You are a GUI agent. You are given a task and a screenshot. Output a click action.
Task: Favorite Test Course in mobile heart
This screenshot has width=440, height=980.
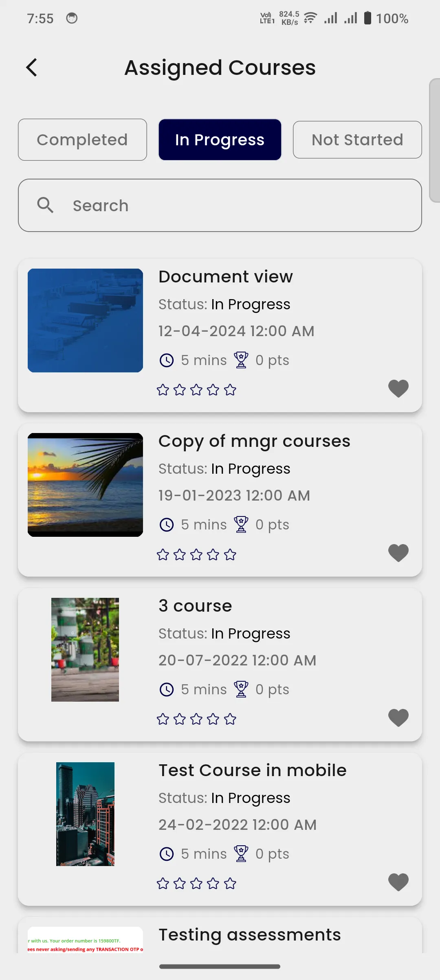coord(398,882)
